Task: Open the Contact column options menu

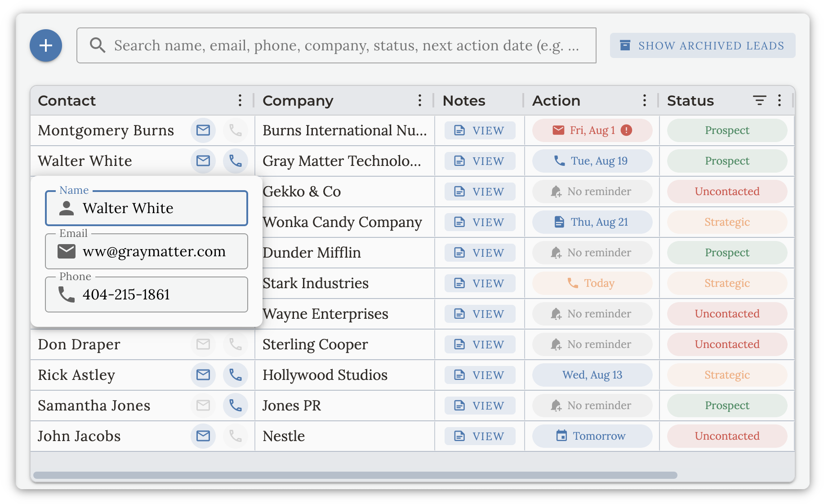Action: pos(240,101)
